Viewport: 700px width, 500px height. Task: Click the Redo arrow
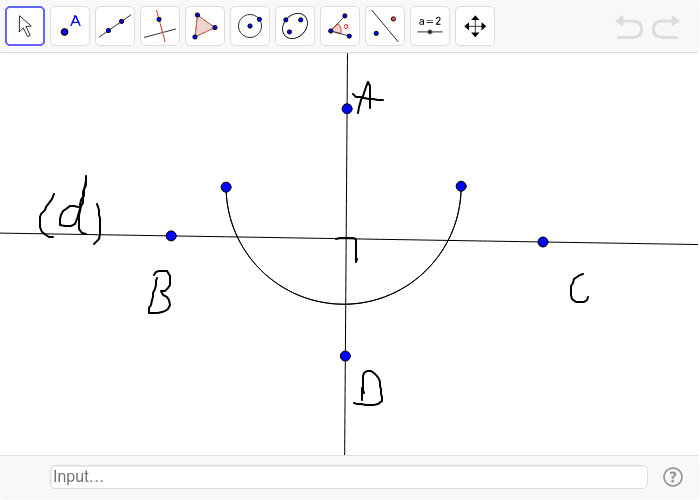[x=666, y=27]
